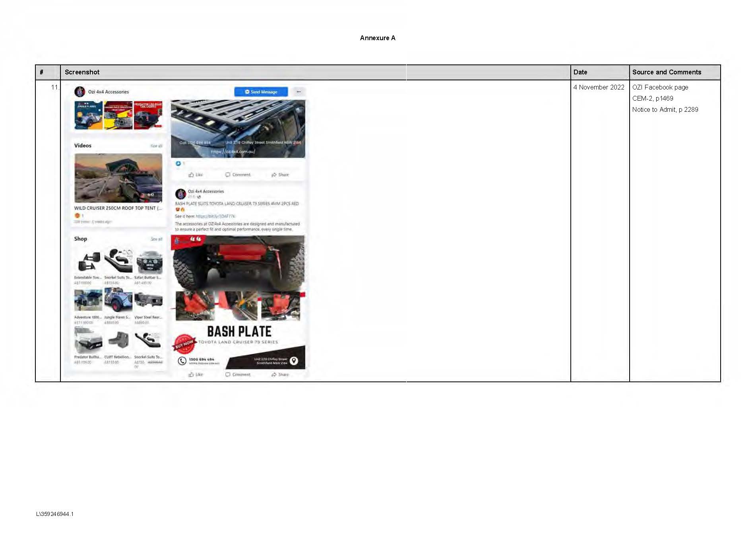This screenshot has width=756, height=535.
Task: Click the globe privacy icon on bash plate post
Action: pos(199,197)
